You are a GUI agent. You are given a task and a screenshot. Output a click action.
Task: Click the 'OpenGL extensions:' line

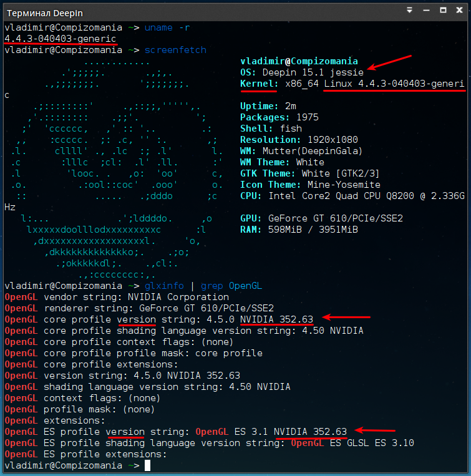click(x=55, y=420)
